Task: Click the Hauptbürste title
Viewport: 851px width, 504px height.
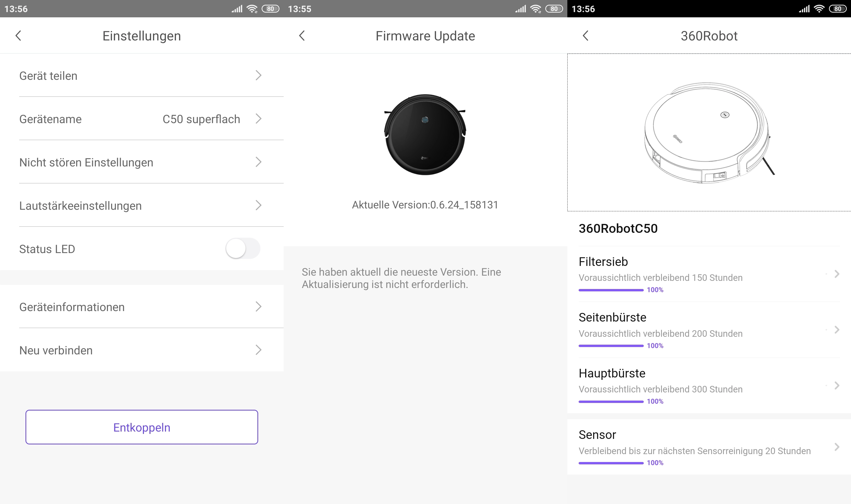Action: (x=612, y=373)
